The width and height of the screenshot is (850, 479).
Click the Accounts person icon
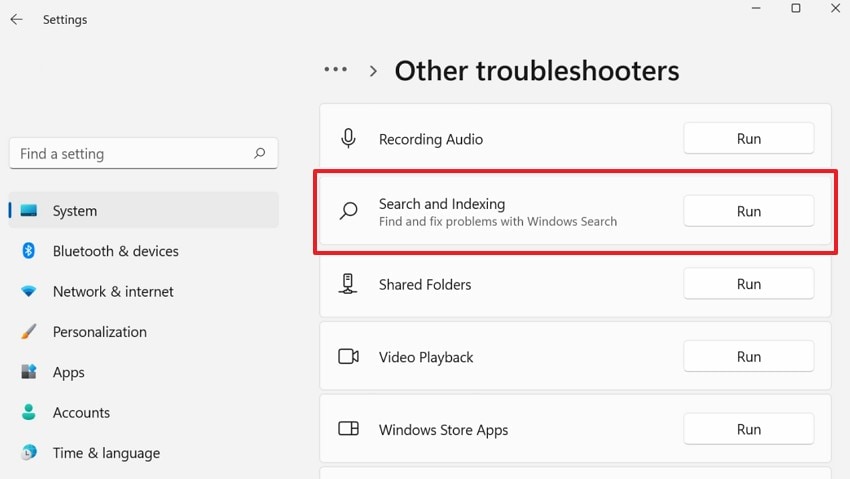(29, 412)
